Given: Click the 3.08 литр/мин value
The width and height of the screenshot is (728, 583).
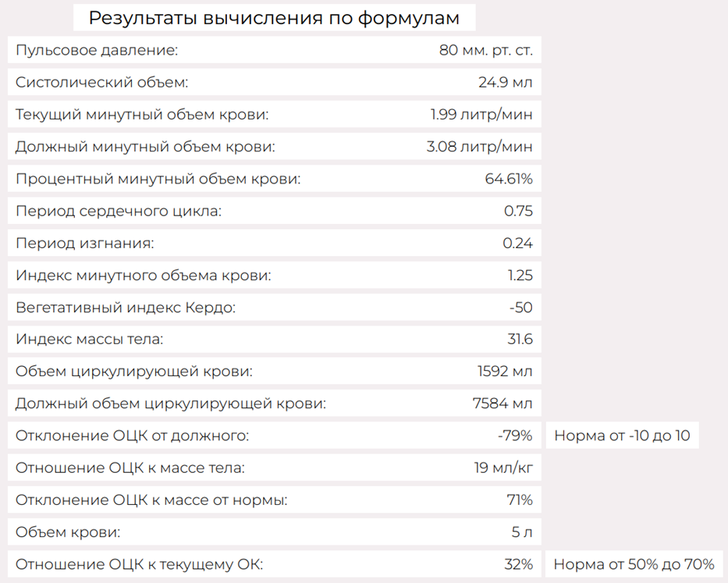Looking at the screenshot, I should pyautogui.click(x=480, y=146).
